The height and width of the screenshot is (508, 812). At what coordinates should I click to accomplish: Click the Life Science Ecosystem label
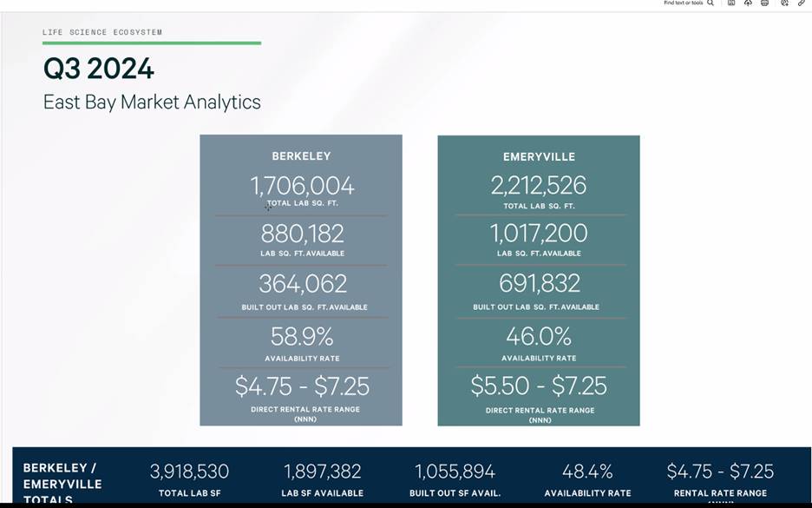coord(102,32)
